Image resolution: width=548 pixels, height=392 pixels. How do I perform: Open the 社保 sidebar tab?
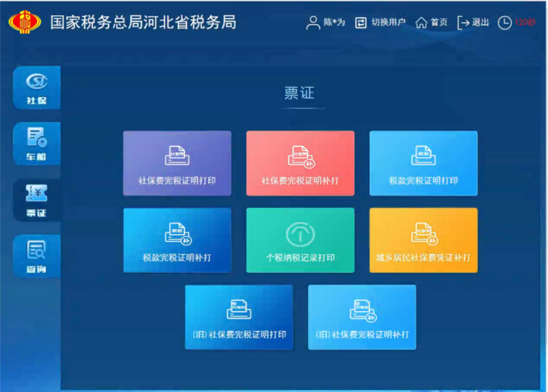(x=36, y=88)
